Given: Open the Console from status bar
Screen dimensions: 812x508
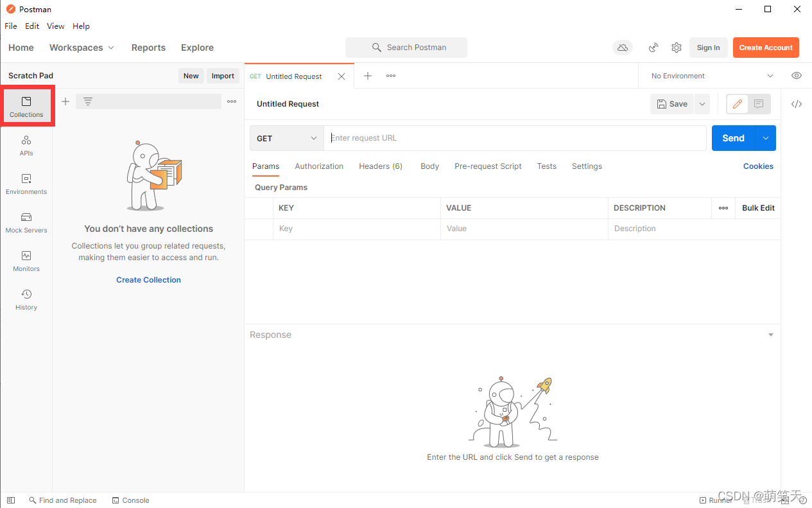Looking at the screenshot, I should coord(130,500).
